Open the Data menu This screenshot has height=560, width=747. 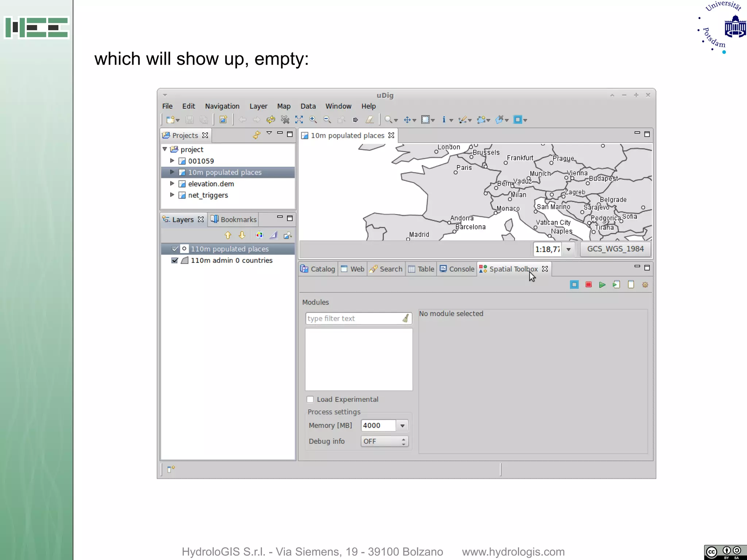click(308, 106)
